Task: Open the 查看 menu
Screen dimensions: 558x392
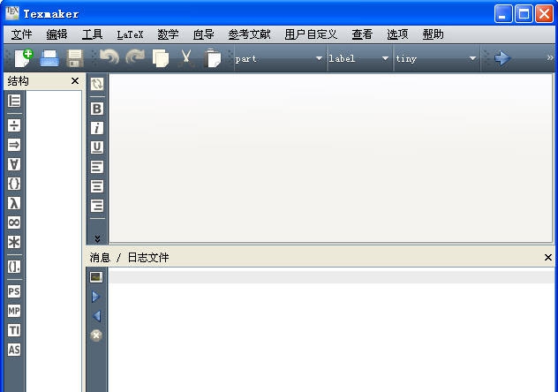Action: click(362, 34)
